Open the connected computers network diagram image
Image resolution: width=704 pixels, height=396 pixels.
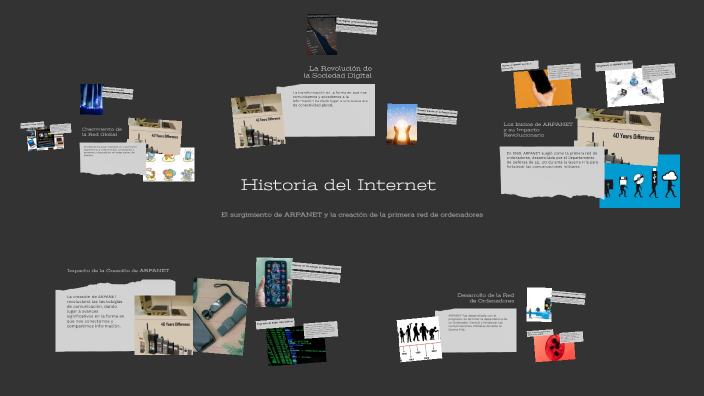(x=634, y=87)
